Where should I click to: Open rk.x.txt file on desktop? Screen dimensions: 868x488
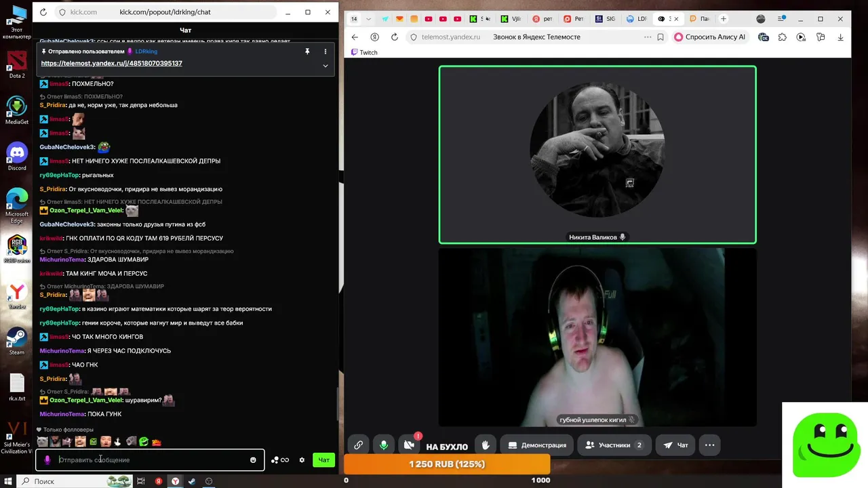pyautogui.click(x=17, y=387)
